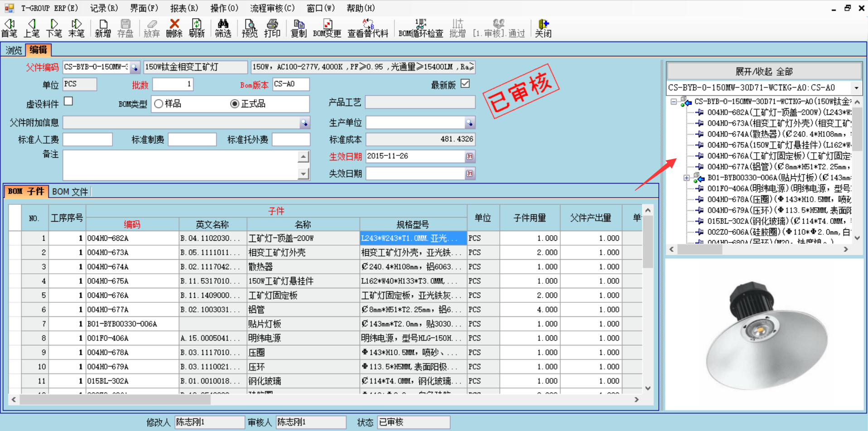Viewport: 868px width, 431px height.
Task: Launch BOM循环检查 (BOM loop check)
Action: pyautogui.click(x=420, y=28)
